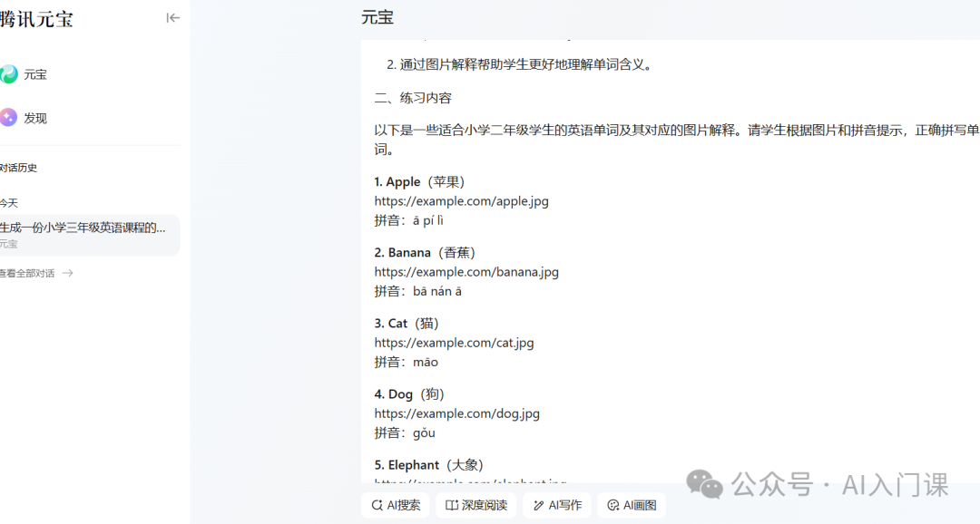980x524 pixels.
Task: Open link https://example.com/dog.jpg
Action: click(456, 413)
